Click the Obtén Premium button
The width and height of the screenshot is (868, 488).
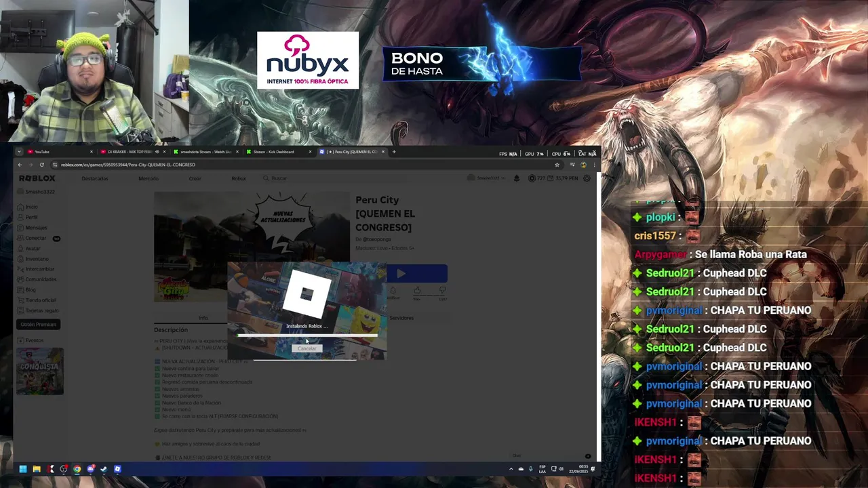(39, 325)
